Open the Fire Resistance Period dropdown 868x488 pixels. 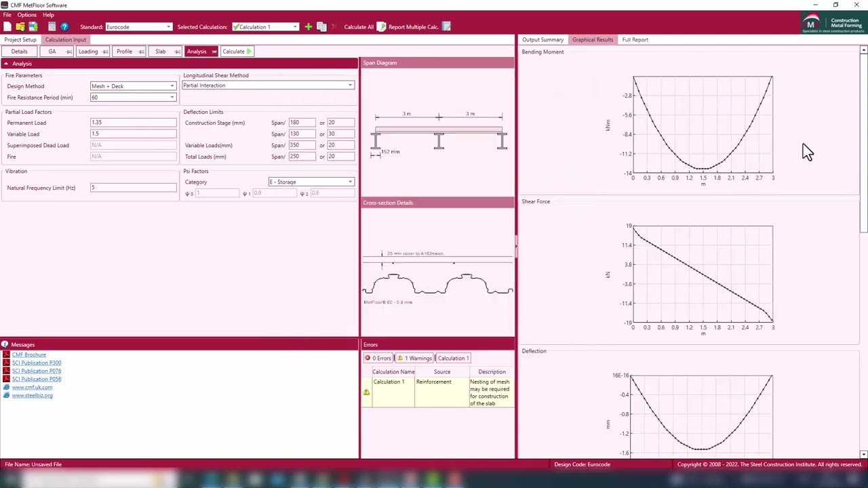coord(133,97)
